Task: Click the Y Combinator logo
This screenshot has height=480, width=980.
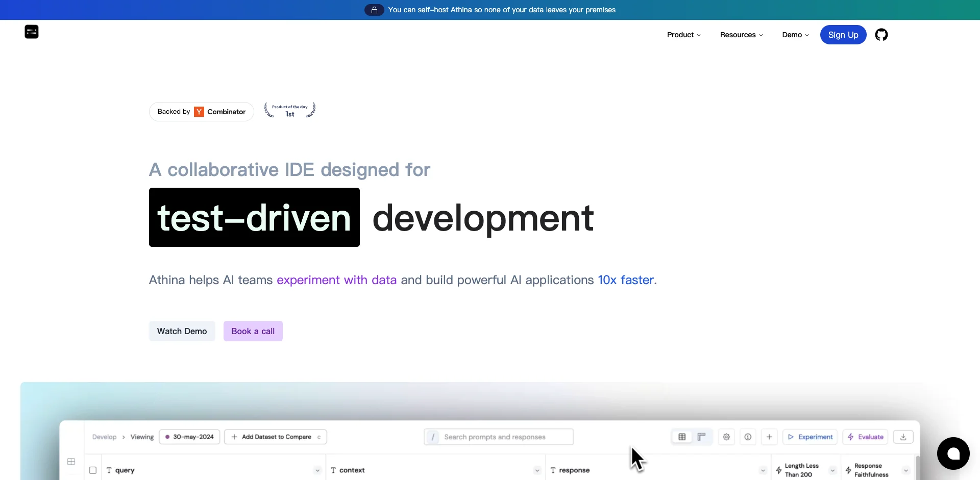Action: point(199,112)
